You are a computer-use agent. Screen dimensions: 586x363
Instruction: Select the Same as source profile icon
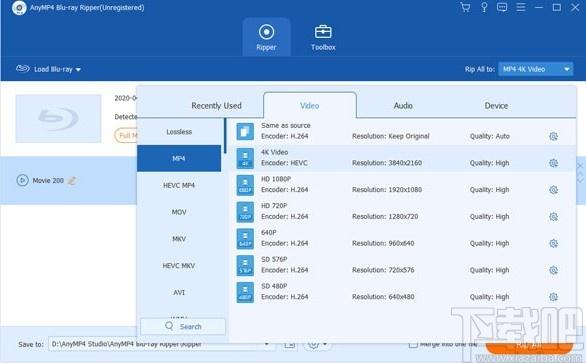pos(245,131)
